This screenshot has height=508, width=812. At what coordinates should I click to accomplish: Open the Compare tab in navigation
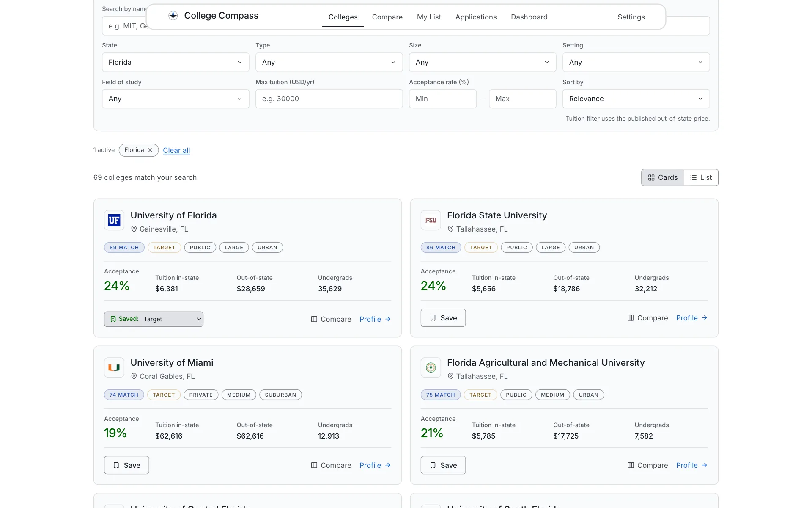387,17
